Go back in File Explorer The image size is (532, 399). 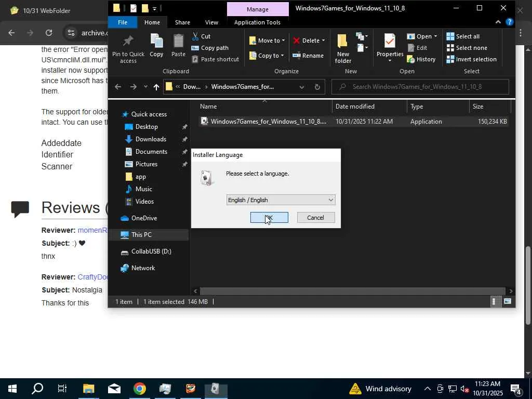pyautogui.click(x=118, y=87)
